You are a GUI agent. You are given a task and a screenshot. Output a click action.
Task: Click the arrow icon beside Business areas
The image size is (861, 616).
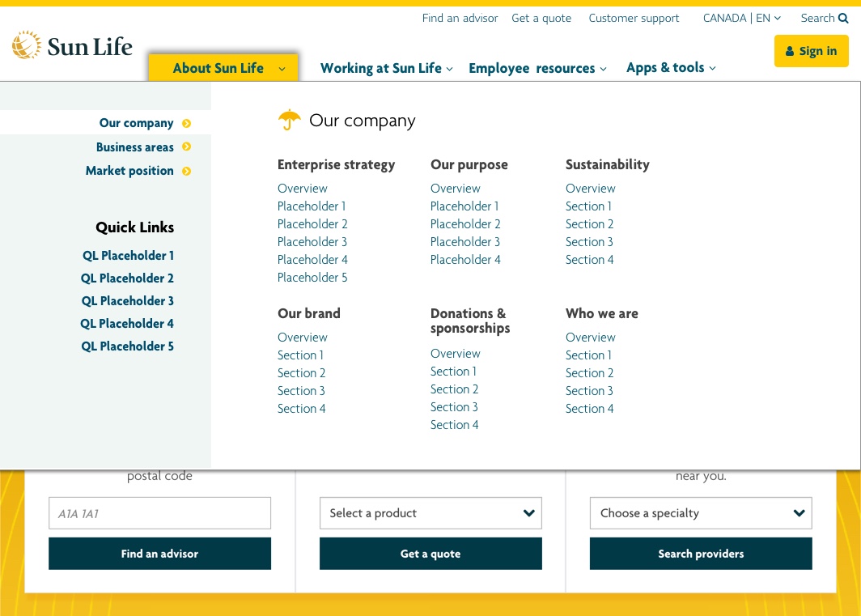187,147
